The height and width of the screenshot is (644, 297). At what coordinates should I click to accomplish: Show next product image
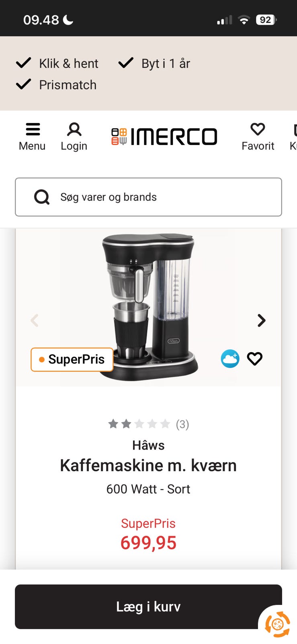click(262, 320)
